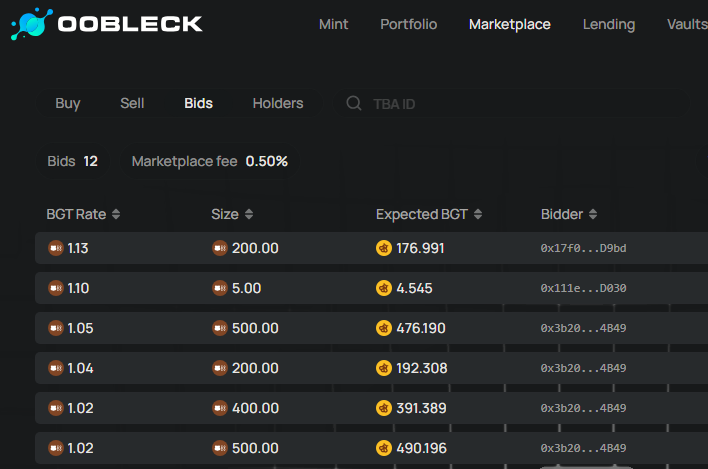Select the expected BGT value 176.991
This screenshot has height=469, width=708.
click(x=420, y=248)
